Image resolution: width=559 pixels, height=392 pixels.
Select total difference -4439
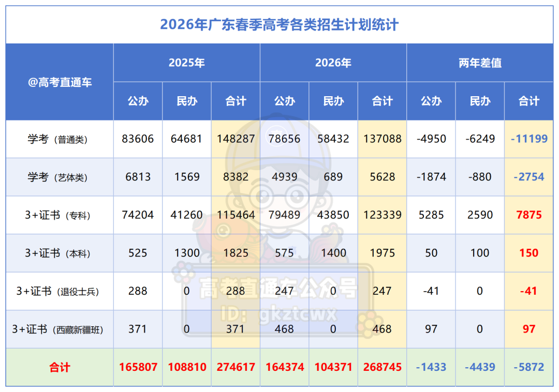coord(480,367)
